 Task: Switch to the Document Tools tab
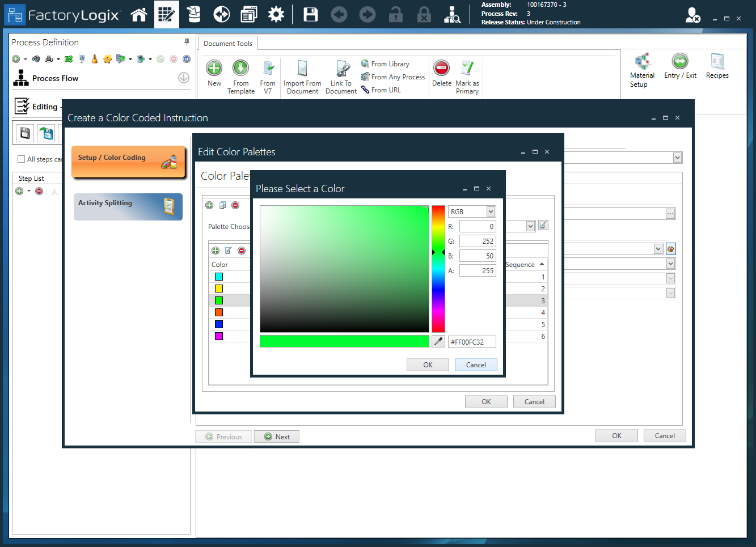[x=228, y=43]
